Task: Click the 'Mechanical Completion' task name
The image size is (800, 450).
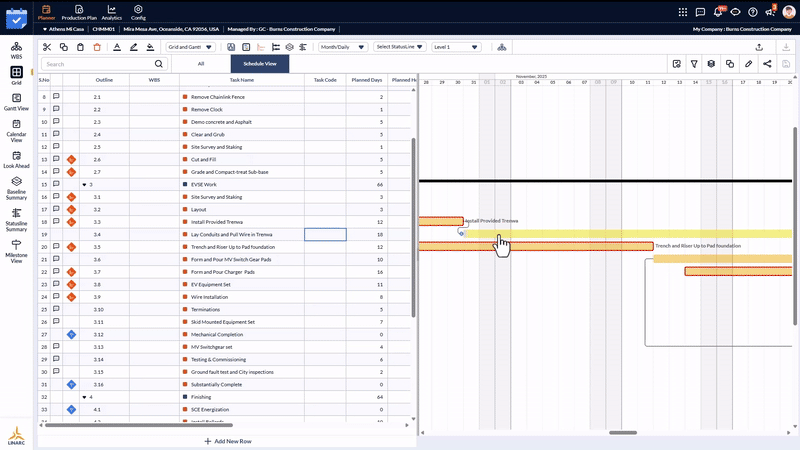Action: 217,335
